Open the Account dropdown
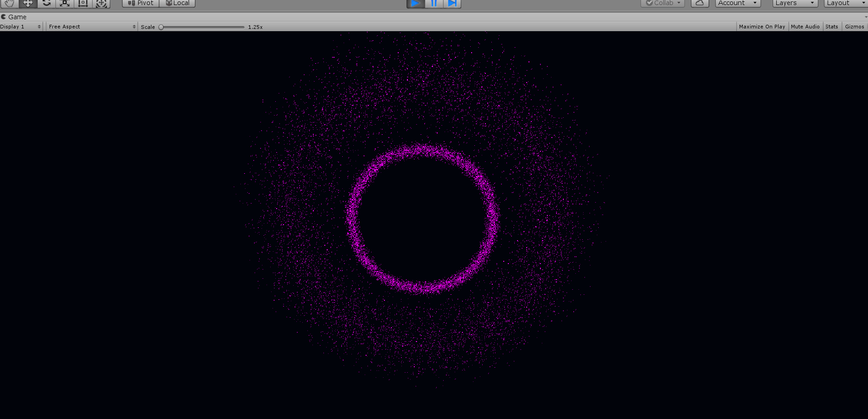 (x=738, y=3)
